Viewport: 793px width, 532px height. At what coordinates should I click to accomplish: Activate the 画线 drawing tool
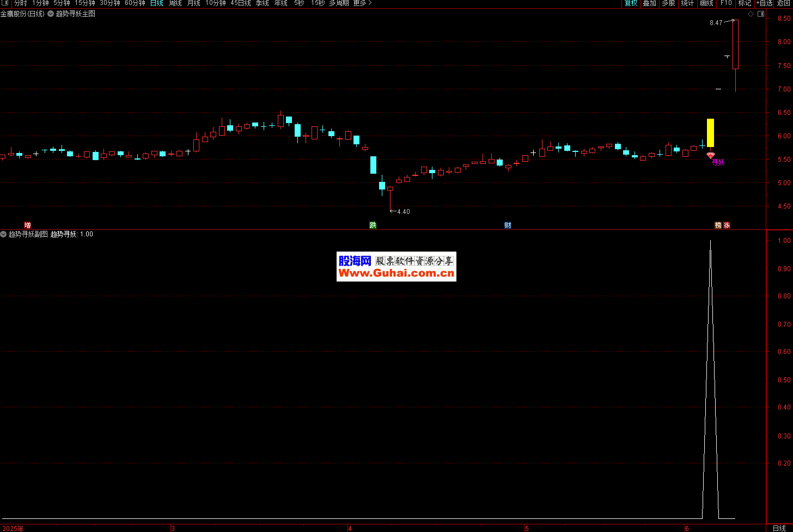(x=707, y=3)
